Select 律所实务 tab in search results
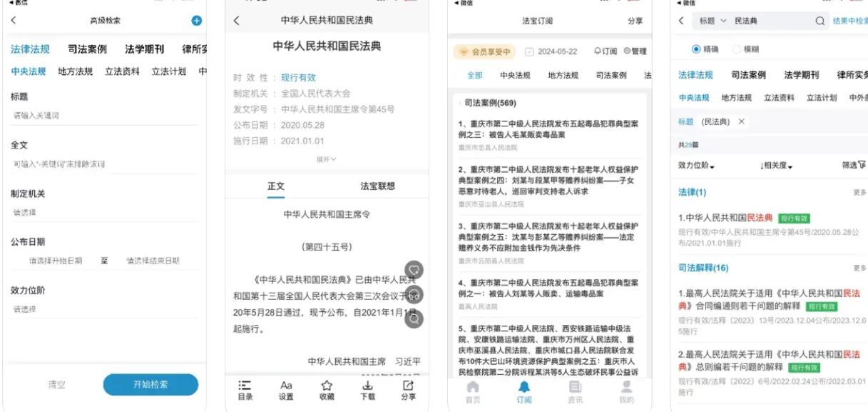 tap(852, 74)
